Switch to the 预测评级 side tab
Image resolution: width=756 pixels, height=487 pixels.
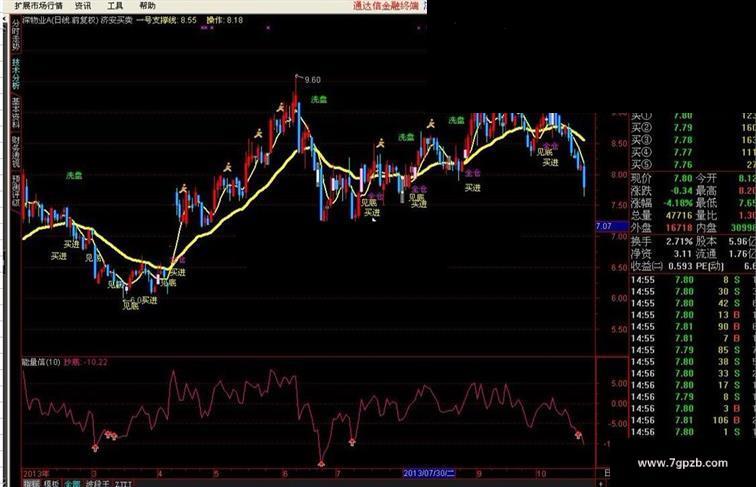pyautogui.click(x=15, y=191)
